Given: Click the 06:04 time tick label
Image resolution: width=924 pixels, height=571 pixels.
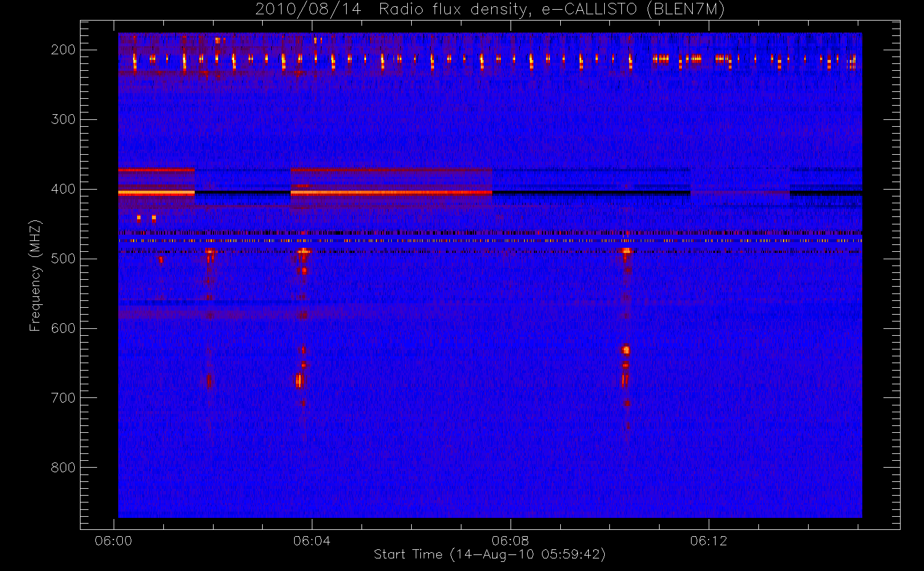Looking at the screenshot, I should point(312,541).
